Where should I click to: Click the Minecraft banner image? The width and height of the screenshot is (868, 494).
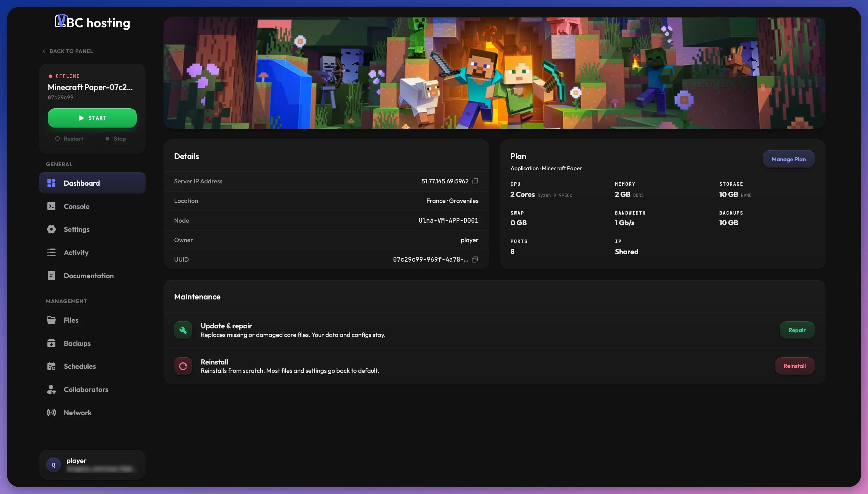(494, 73)
